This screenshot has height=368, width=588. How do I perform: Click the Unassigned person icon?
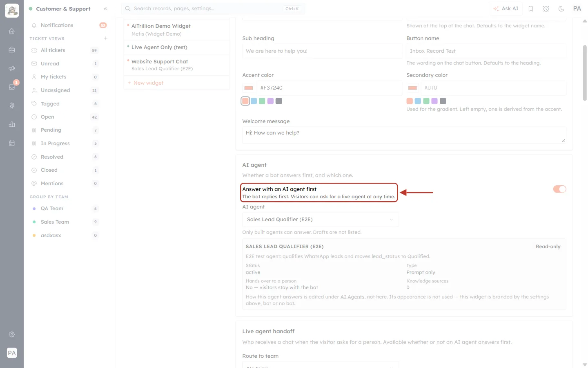(x=34, y=90)
